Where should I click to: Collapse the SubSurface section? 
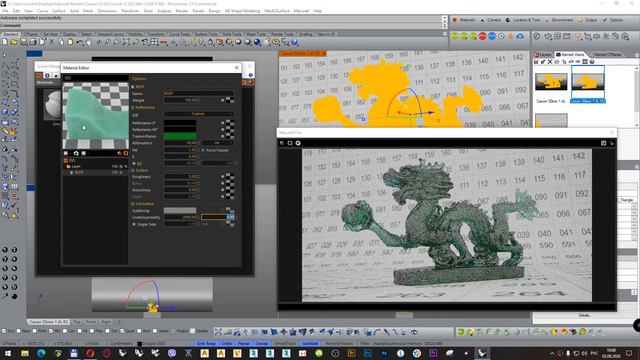tap(133, 204)
